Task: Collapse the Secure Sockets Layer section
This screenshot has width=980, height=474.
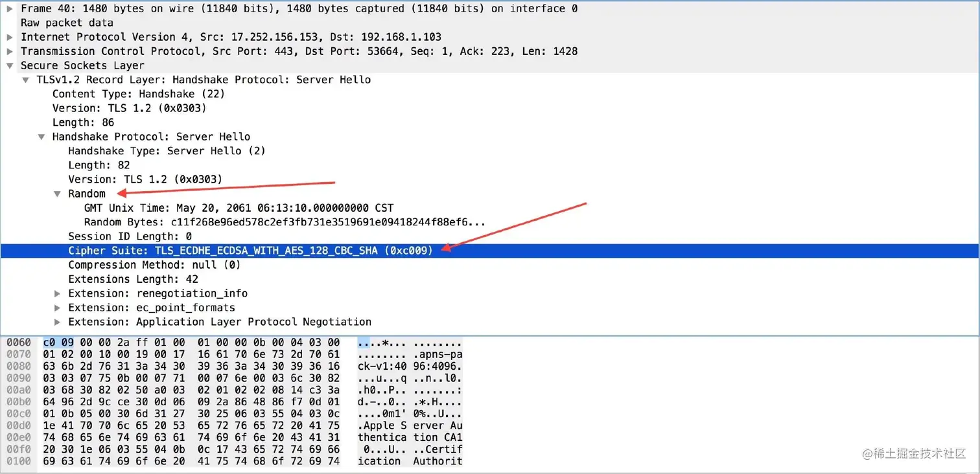Action: click(10, 65)
